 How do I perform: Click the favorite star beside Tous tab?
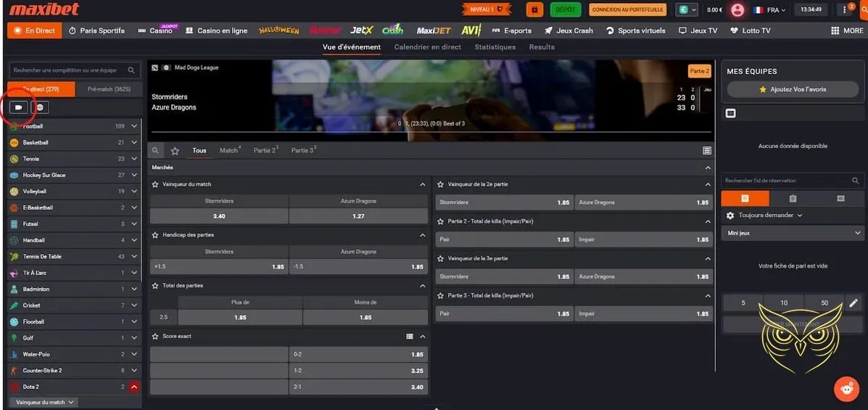[175, 150]
